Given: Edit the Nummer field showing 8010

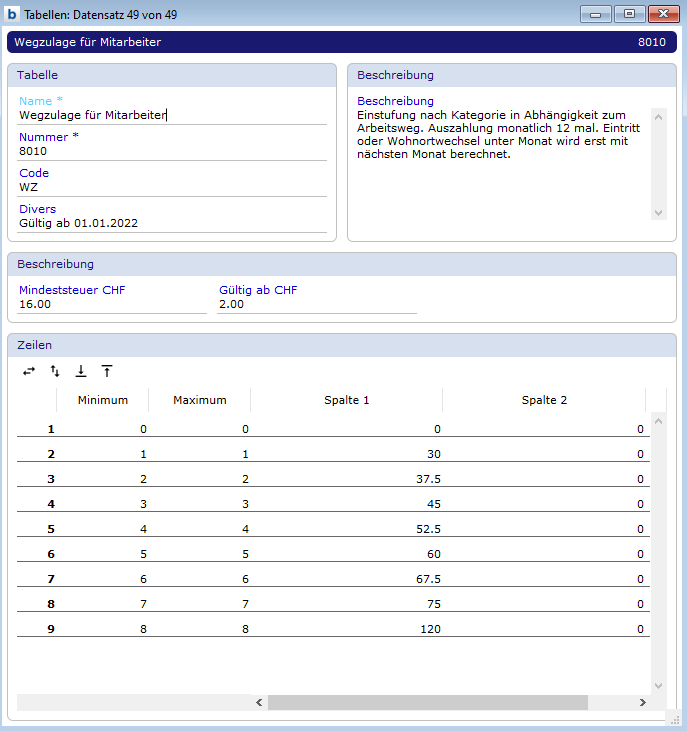Looking at the screenshot, I should [171, 151].
